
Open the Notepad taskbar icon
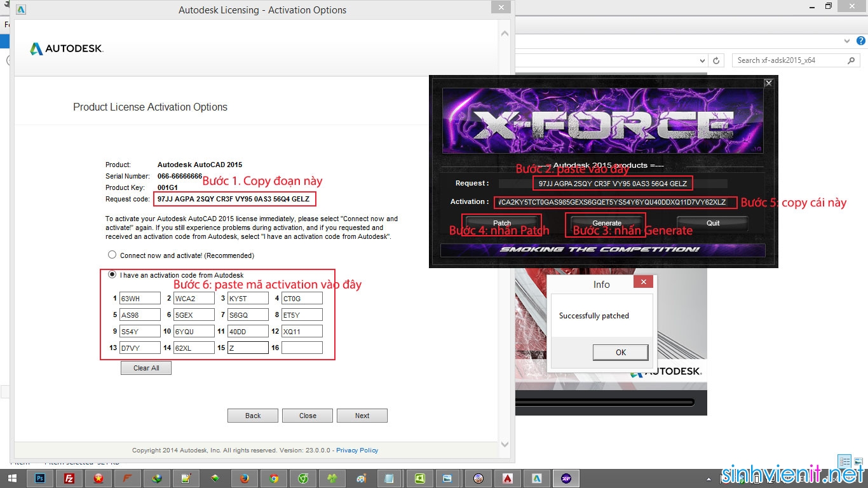tap(390, 478)
